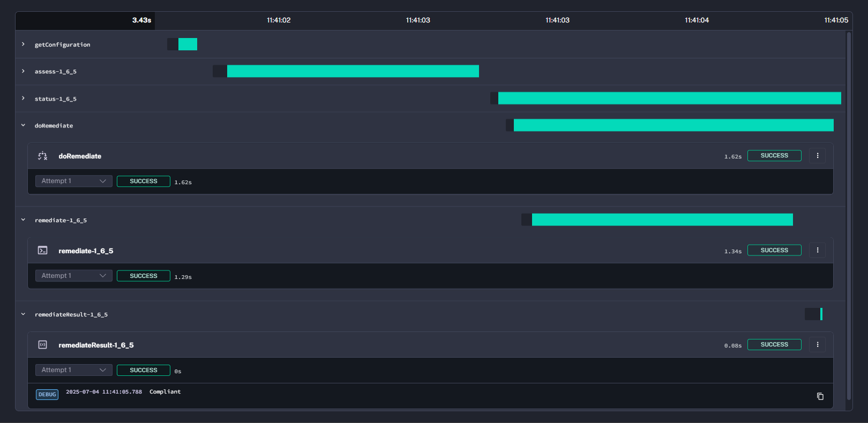Copy the Compliant debug log line
This screenshot has width=868, height=423.
(820, 396)
